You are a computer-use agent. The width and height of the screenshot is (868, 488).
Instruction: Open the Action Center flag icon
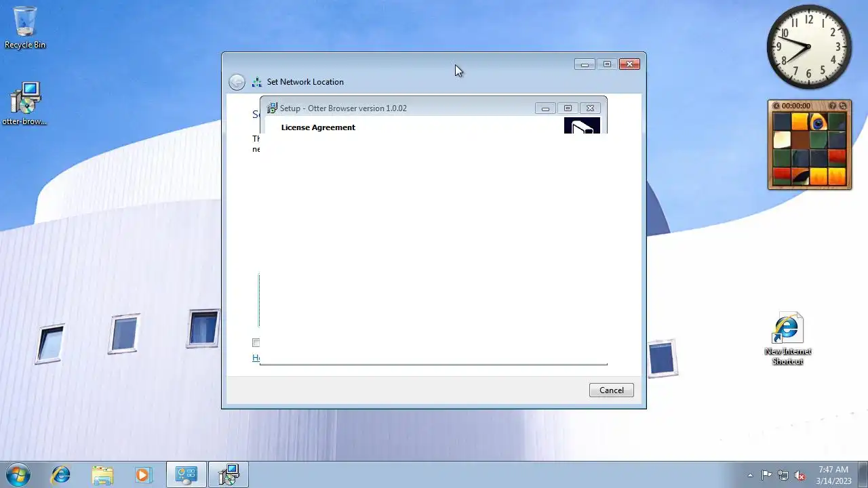pos(766,475)
